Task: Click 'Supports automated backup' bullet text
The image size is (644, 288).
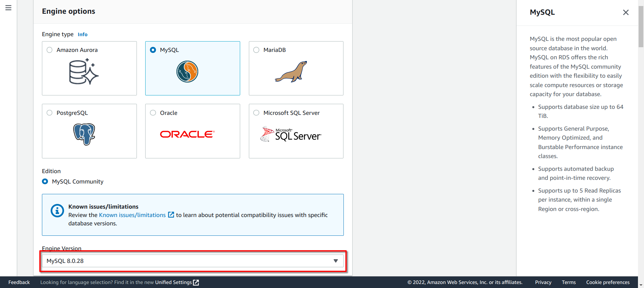Action: (x=576, y=173)
